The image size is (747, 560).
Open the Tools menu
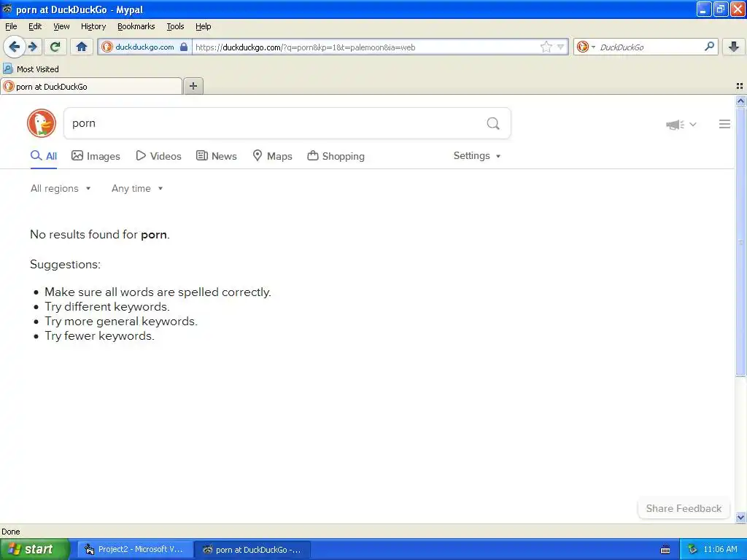(x=175, y=26)
